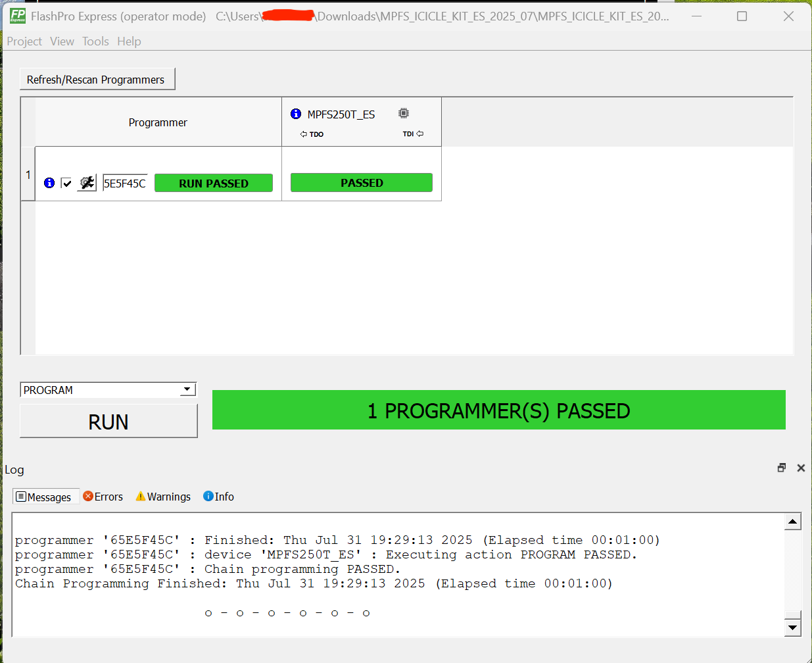Image resolution: width=812 pixels, height=663 pixels.
Task: Switch to the Errors log tab
Action: pos(103,497)
